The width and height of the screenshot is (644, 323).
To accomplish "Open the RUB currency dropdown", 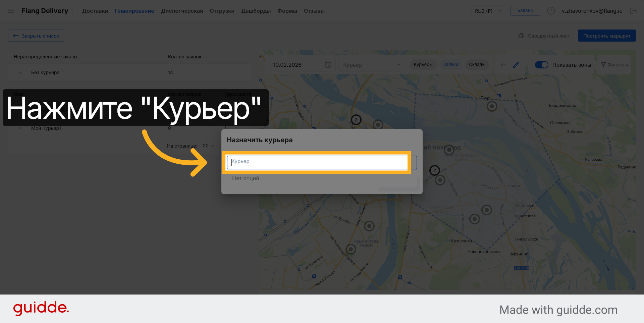I will [488, 11].
